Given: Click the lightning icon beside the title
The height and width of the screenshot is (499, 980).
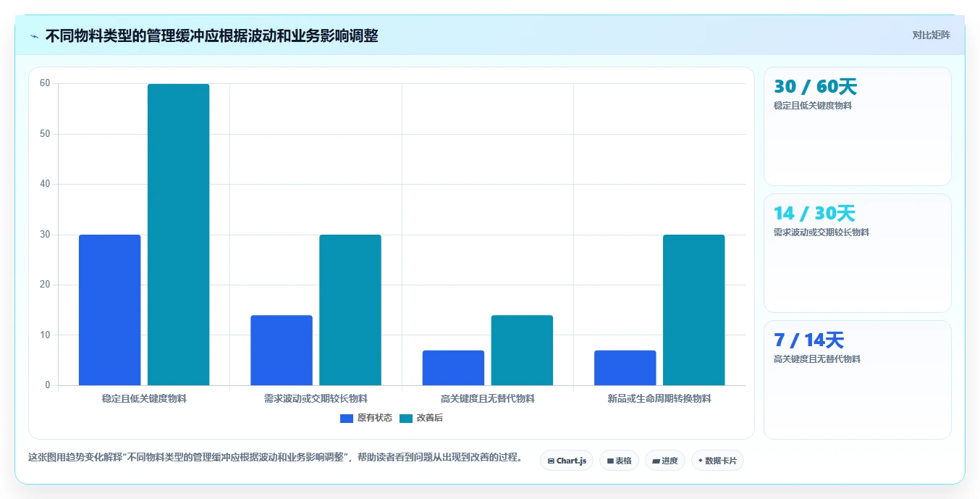Looking at the screenshot, I should pyautogui.click(x=34, y=36).
